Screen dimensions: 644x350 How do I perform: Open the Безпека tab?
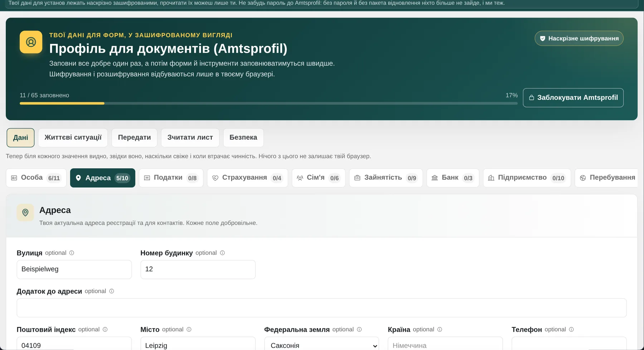click(243, 138)
